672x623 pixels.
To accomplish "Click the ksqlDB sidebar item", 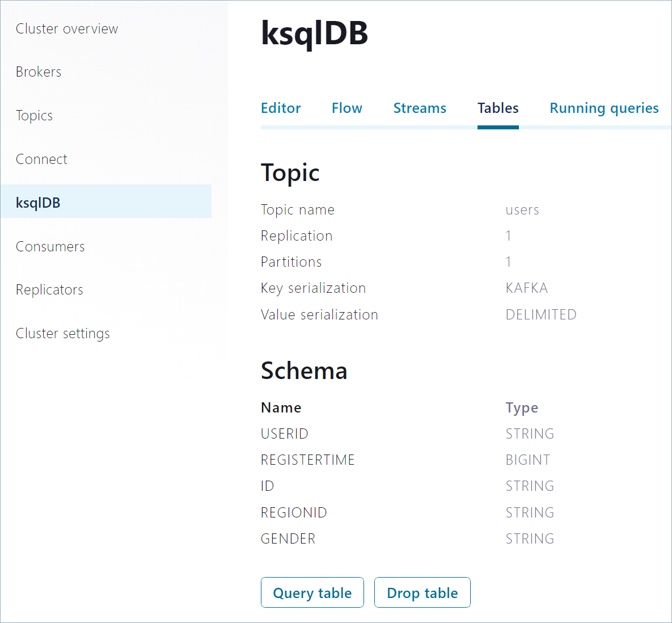I will (38, 203).
